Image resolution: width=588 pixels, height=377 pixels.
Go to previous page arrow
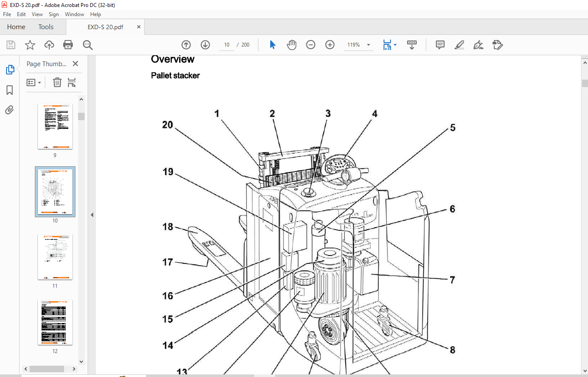click(186, 45)
